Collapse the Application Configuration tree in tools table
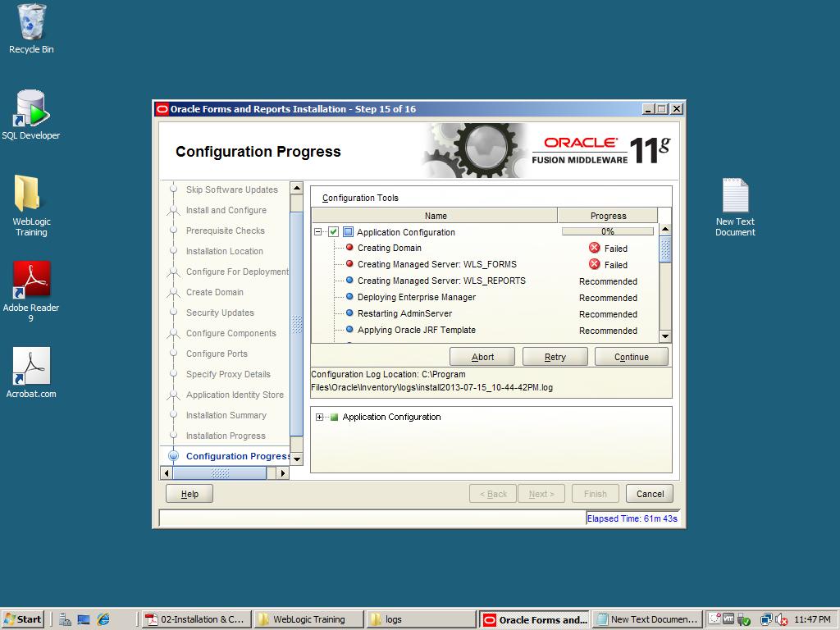This screenshot has height=630, width=840. click(318, 232)
